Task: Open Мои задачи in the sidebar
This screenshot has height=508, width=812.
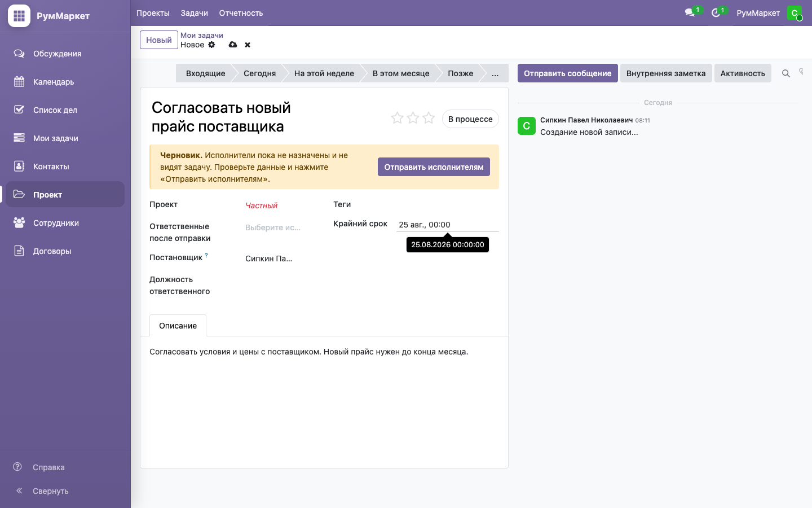Action: (65, 138)
